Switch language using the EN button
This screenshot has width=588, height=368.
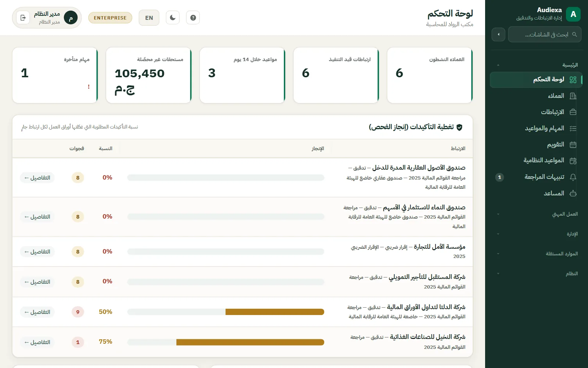[149, 18]
